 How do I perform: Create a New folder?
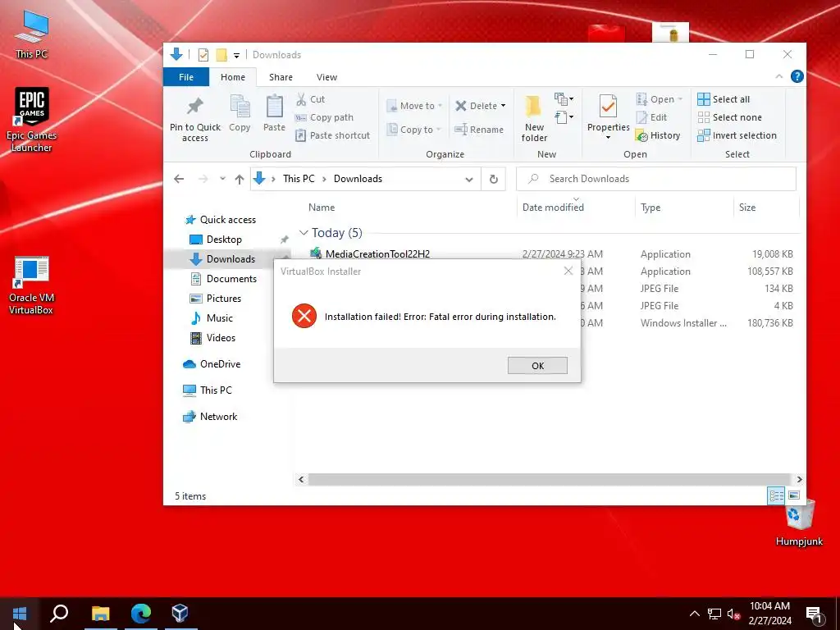[x=534, y=118]
